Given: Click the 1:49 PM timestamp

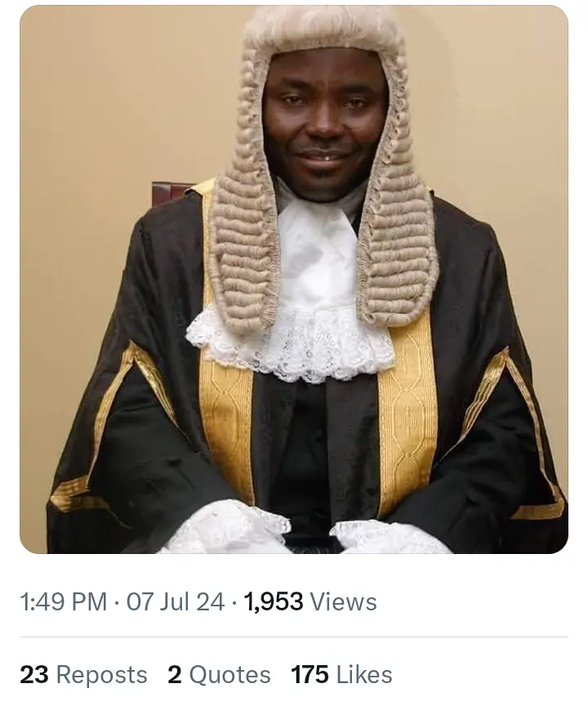Looking at the screenshot, I should tap(64, 601).
